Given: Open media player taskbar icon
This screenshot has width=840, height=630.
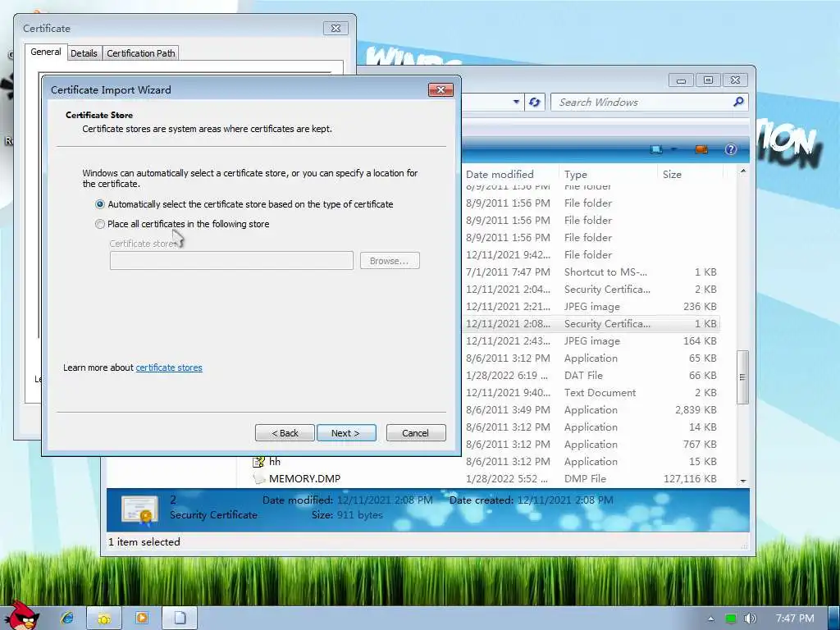Looking at the screenshot, I should [142, 619].
